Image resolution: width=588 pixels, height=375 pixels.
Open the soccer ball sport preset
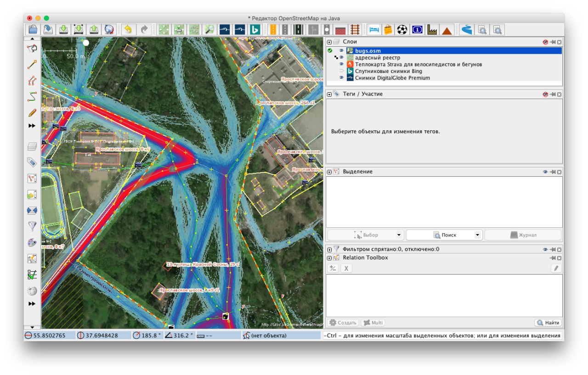click(402, 30)
